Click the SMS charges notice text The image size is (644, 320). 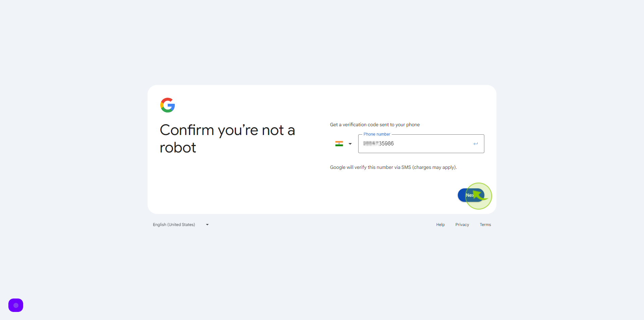pos(393,167)
